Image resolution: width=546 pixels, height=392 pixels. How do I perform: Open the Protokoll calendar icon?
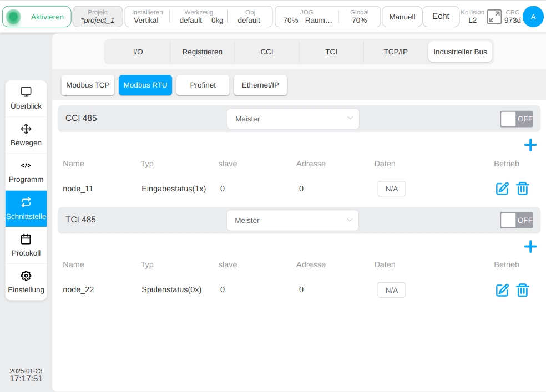click(26, 239)
